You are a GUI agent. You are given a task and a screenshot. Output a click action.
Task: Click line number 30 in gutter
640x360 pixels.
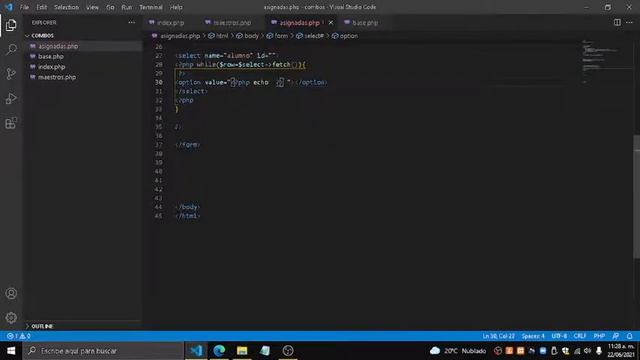pyautogui.click(x=158, y=82)
